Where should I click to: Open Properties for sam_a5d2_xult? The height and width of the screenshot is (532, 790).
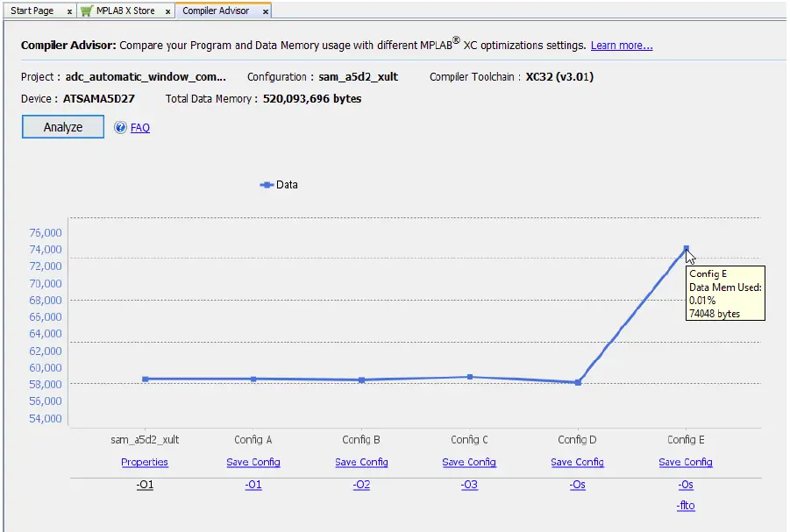click(x=145, y=462)
